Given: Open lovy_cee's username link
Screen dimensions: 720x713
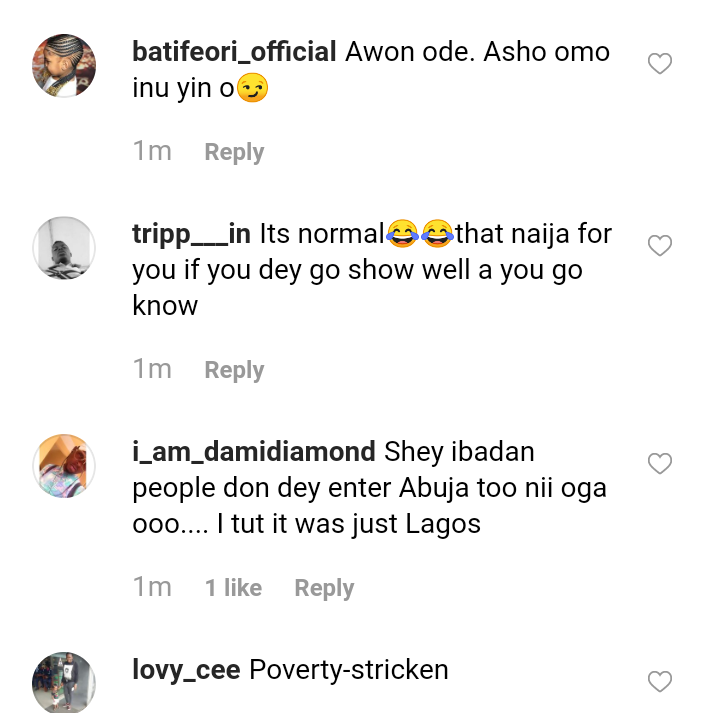Looking at the screenshot, I should click(186, 669).
